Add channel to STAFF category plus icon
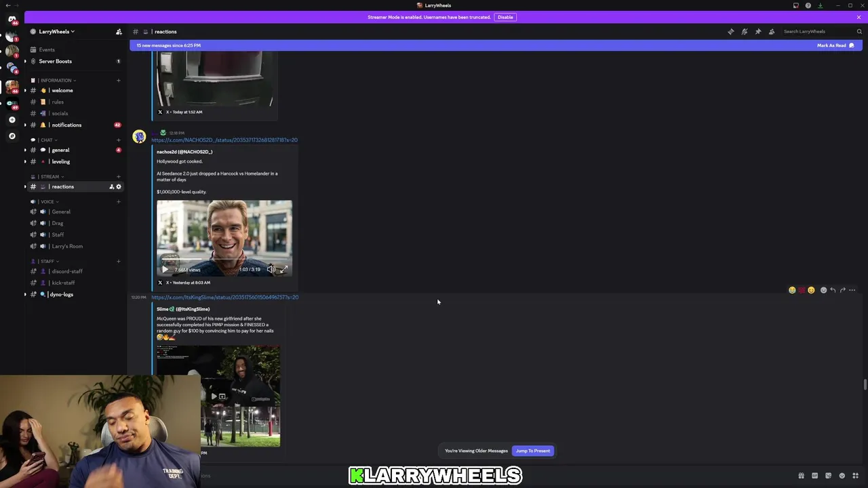Image resolution: width=868 pixels, height=488 pixels. pos(118,261)
